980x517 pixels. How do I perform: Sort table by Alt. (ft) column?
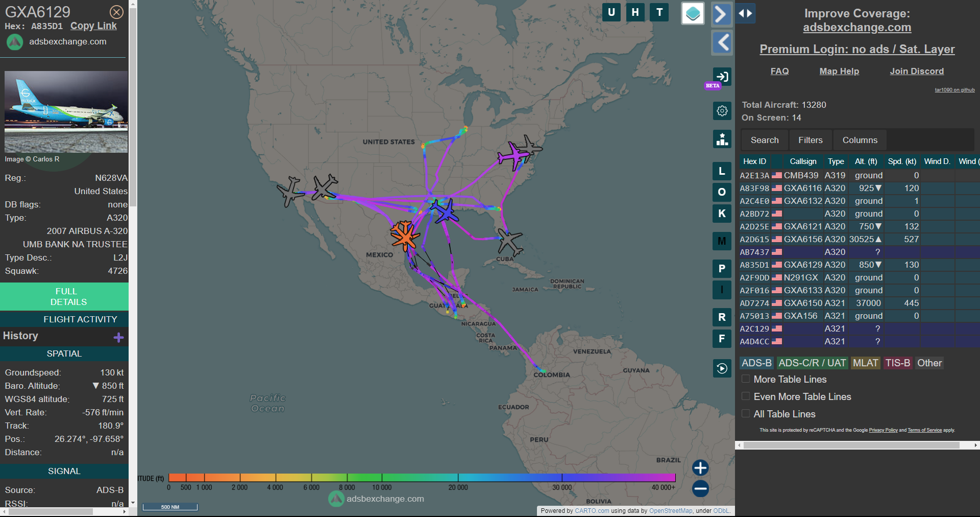point(866,161)
